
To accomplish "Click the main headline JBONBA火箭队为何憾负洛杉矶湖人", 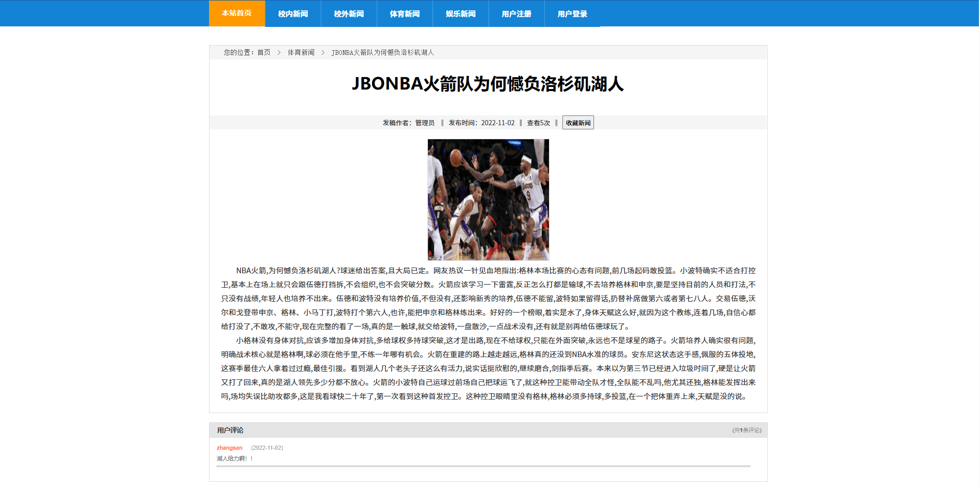I will [488, 83].
